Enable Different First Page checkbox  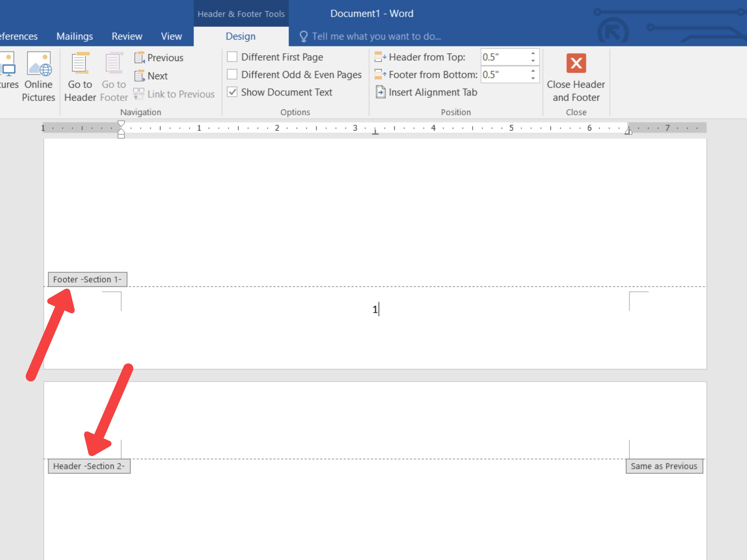coord(232,57)
